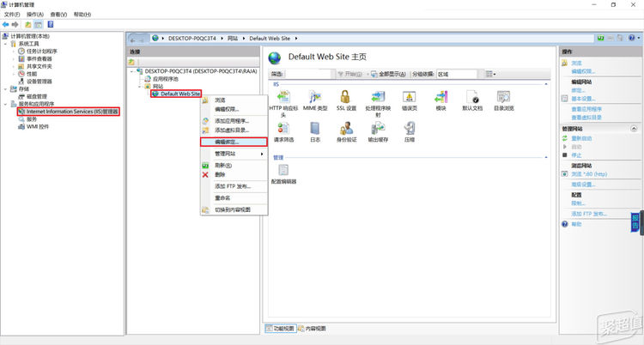The width and height of the screenshot is (644, 345).
Task: Open the 请求筛选 feature icon
Action: point(283,128)
